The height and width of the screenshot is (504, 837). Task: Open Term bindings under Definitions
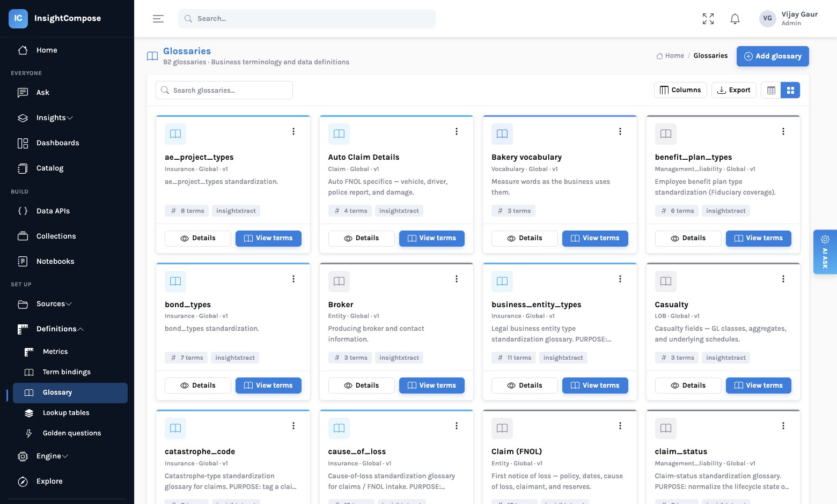tap(70, 372)
